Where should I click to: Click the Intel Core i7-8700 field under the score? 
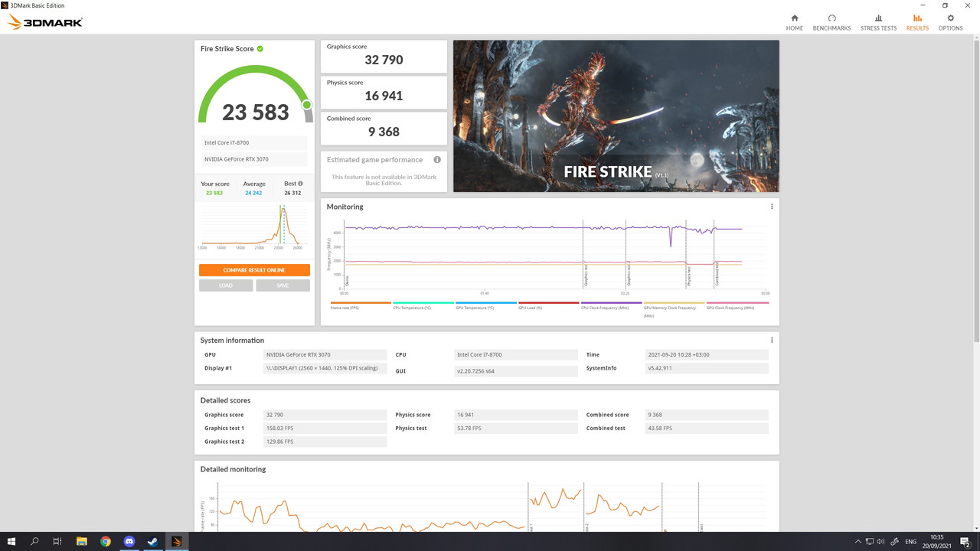(x=254, y=143)
